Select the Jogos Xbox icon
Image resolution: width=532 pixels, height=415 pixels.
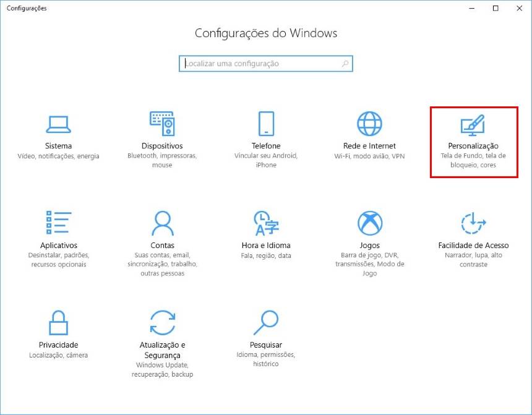click(x=369, y=223)
